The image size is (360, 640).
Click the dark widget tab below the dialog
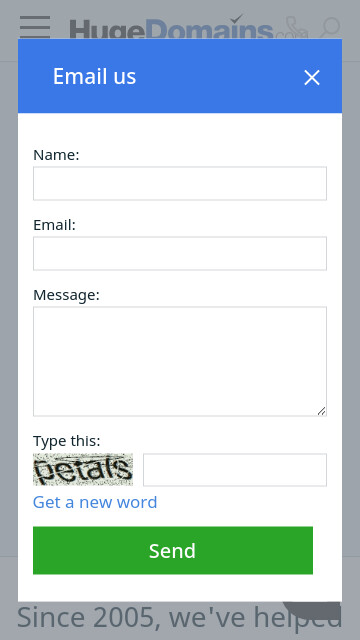click(x=312, y=610)
